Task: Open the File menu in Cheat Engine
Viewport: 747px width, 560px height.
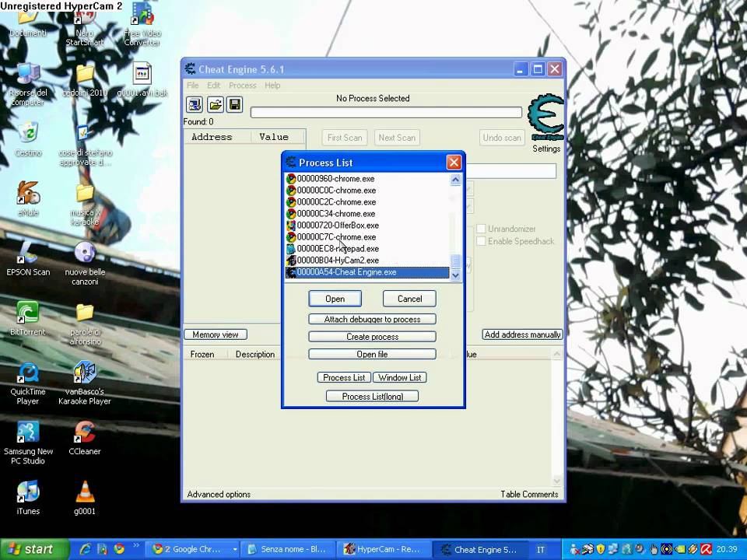Action: (x=192, y=86)
